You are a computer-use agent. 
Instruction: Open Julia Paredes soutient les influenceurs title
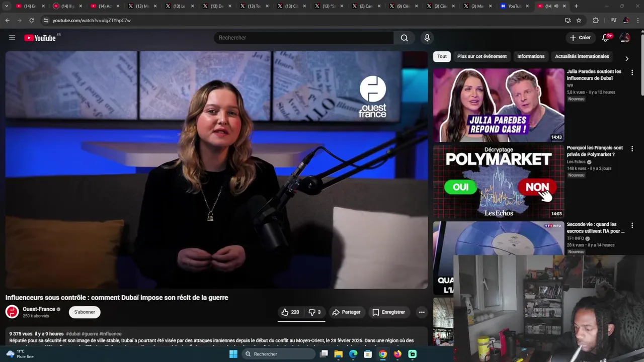594,75
